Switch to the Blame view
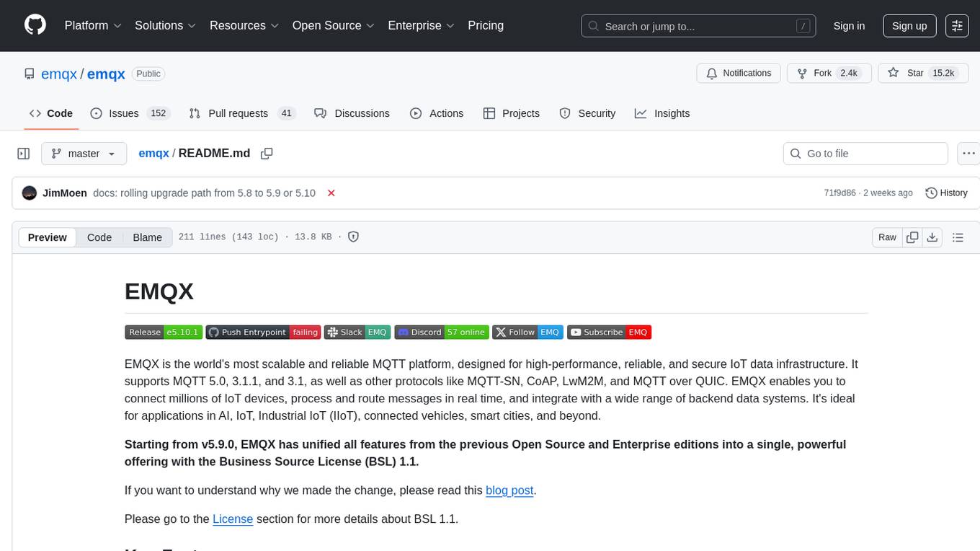This screenshot has width=980, height=551. (148, 237)
